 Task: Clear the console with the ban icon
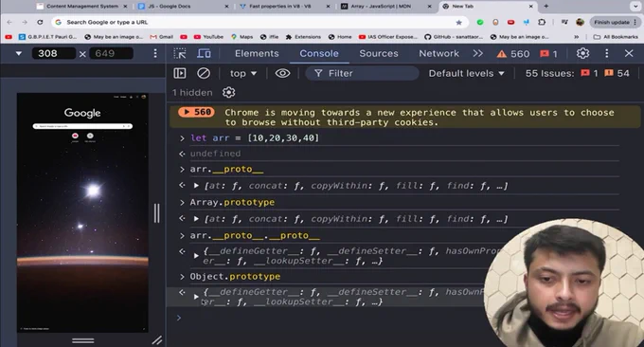point(204,73)
